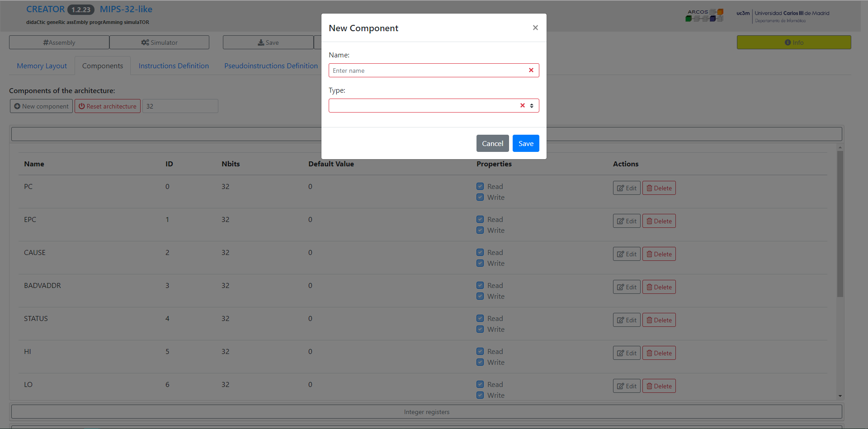Expand the Integer registers section
Image resolution: width=868 pixels, height=429 pixels.
pyautogui.click(x=426, y=412)
